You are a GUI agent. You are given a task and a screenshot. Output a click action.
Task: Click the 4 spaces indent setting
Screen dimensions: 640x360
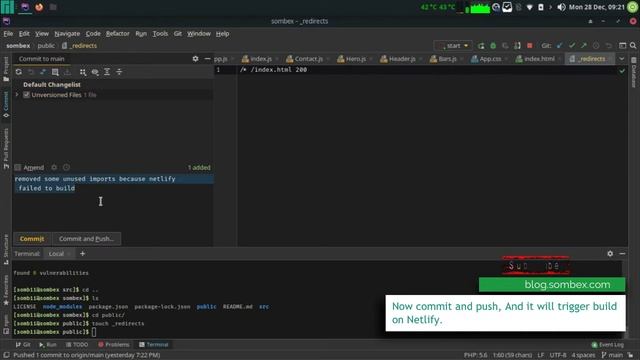[583, 355]
